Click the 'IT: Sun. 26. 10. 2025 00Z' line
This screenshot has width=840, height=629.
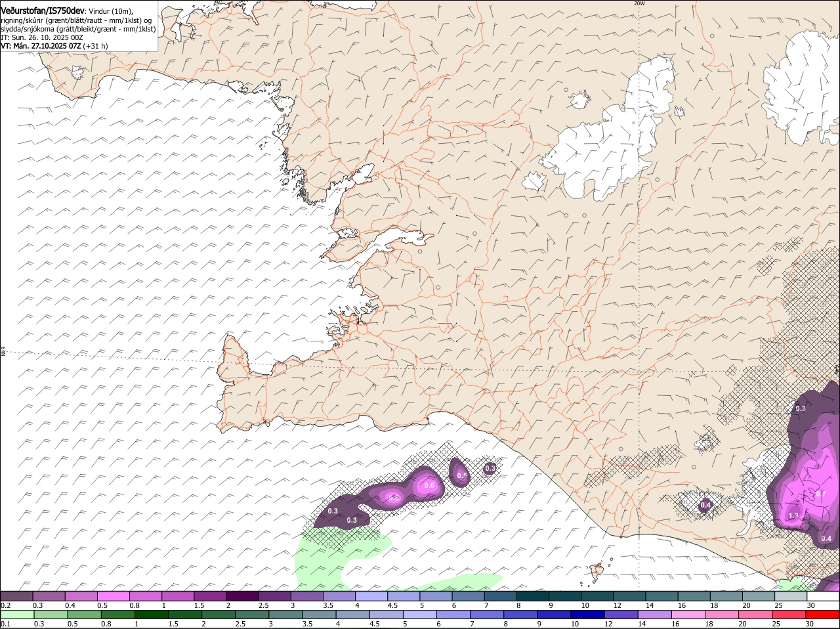[42, 37]
